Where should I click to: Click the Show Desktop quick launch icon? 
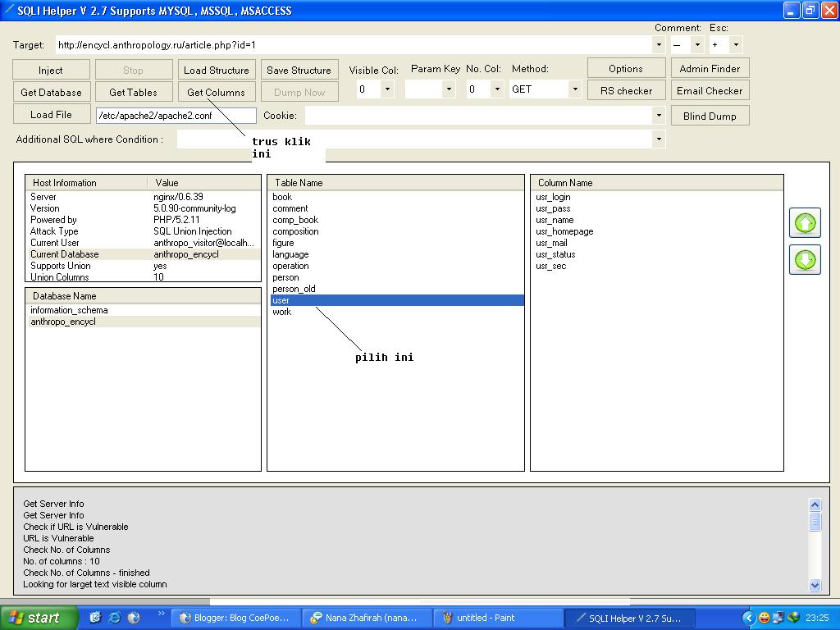coord(95,617)
